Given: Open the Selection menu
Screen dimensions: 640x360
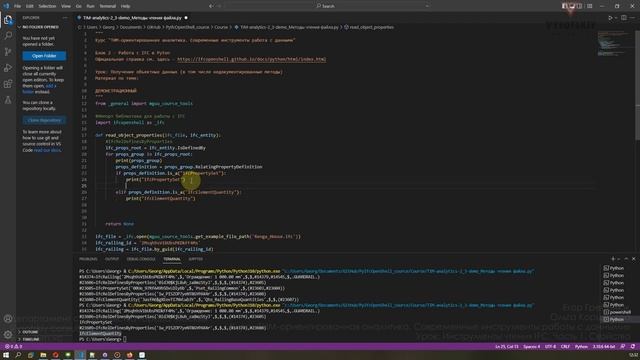Looking at the screenshot, I should pos(47,6).
